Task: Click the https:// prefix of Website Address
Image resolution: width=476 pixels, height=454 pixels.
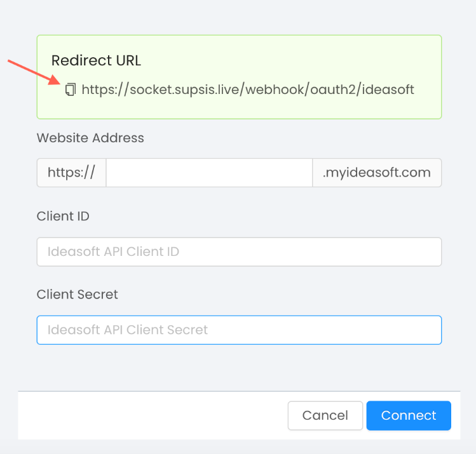Action: [71, 173]
